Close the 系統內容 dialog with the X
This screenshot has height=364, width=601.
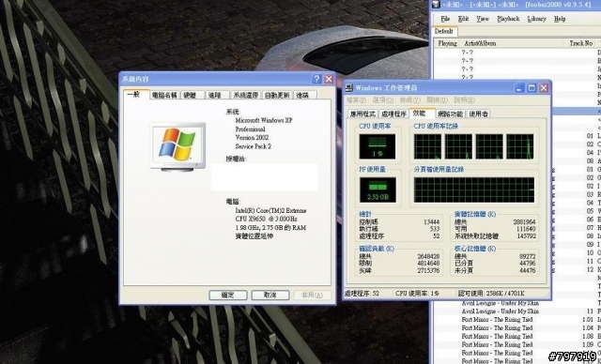(x=329, y=79)
